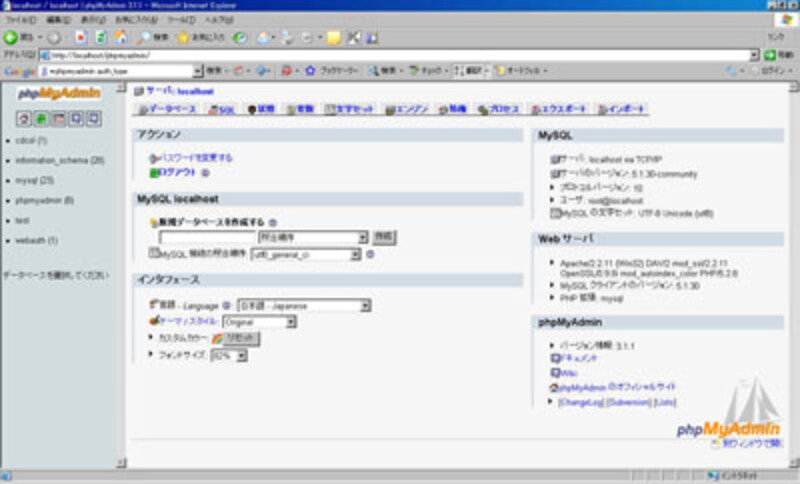
Task: Click help icon beside Language label
Action: (227, 305)
